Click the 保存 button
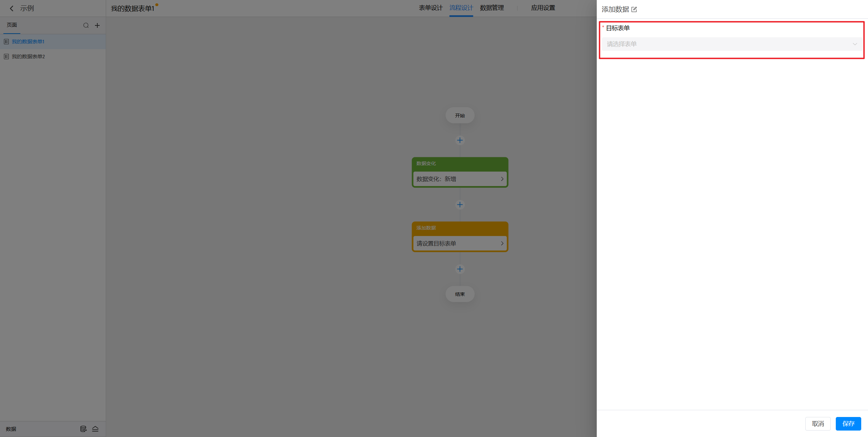 pos(848,424)
